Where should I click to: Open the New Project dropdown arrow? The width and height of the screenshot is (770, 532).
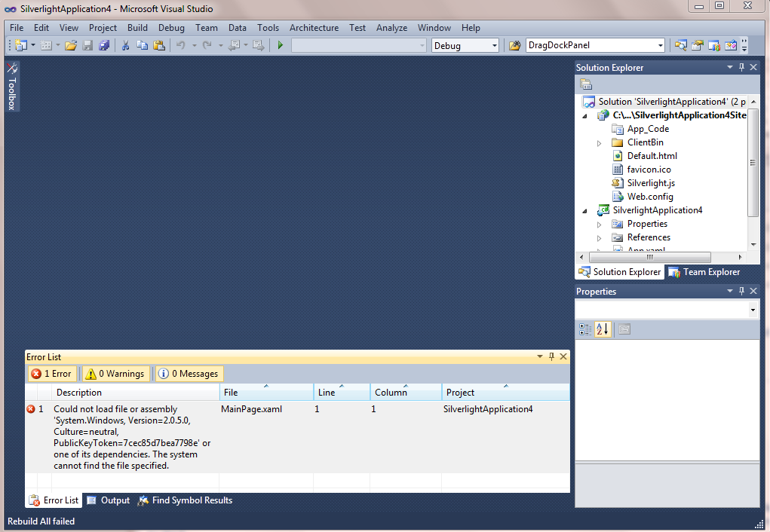(x=33, y=46)
